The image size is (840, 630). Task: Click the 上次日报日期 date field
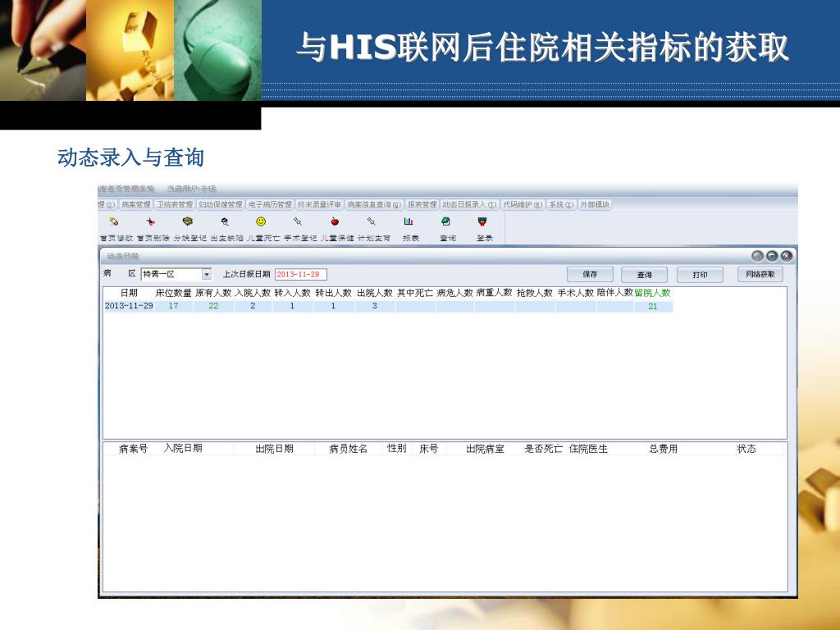(x=300, y=275)
